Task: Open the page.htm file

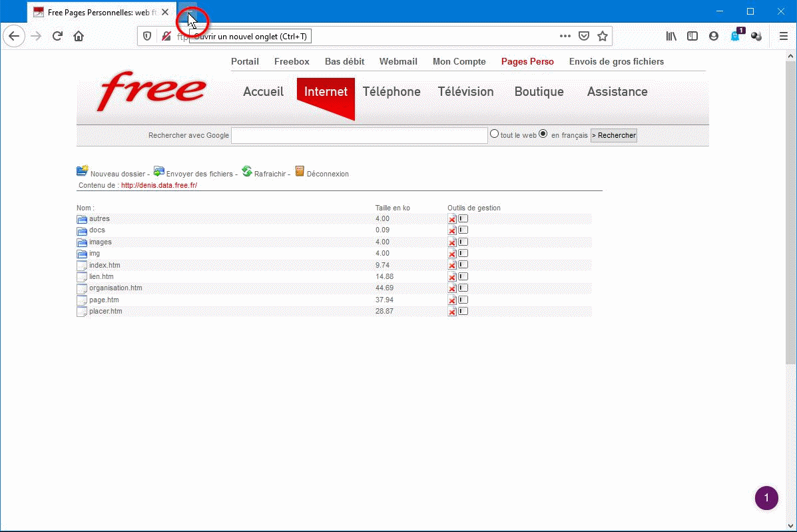Action: pos(104,300)
